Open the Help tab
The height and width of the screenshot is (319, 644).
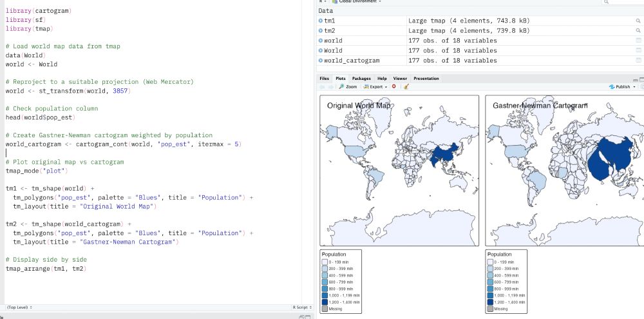coord(382,79)
